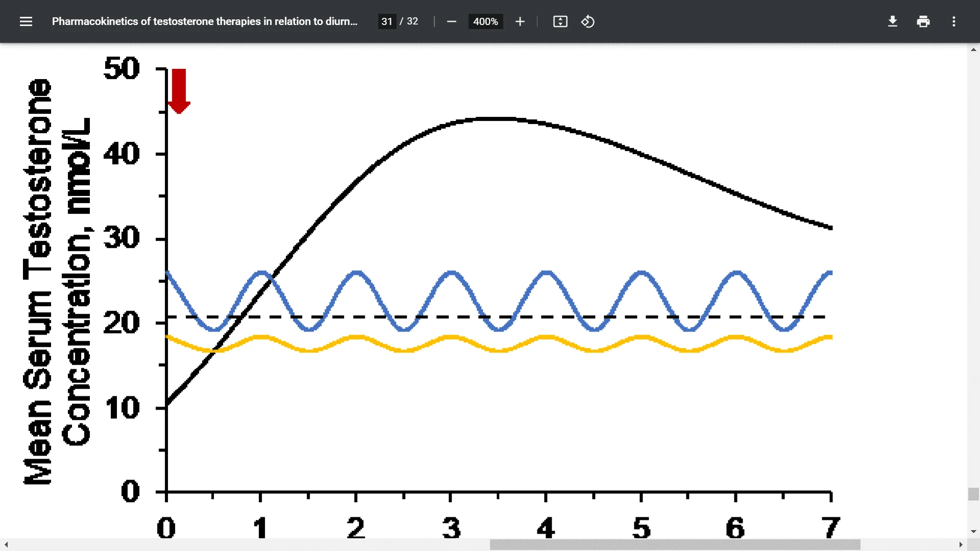Click the horizontal scrollbar left arrow
The image size is (980, 551).
[x=6, y=545]
